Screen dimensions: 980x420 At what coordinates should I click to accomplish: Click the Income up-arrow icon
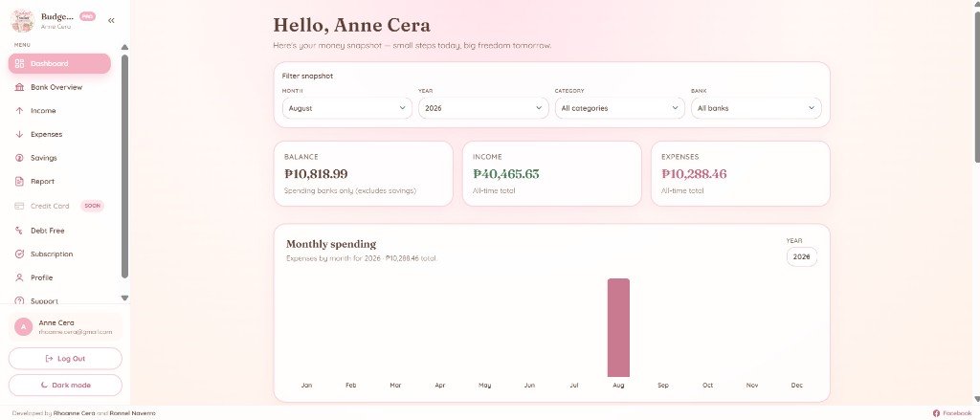point(19,111)
